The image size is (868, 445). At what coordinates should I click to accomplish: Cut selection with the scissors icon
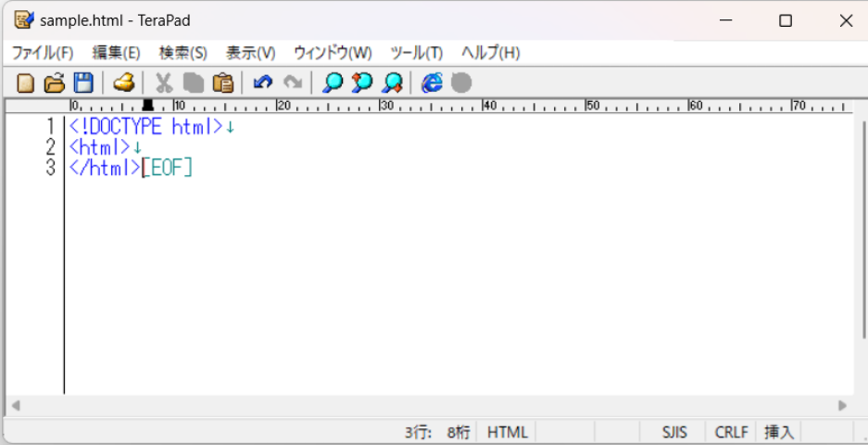164,83
